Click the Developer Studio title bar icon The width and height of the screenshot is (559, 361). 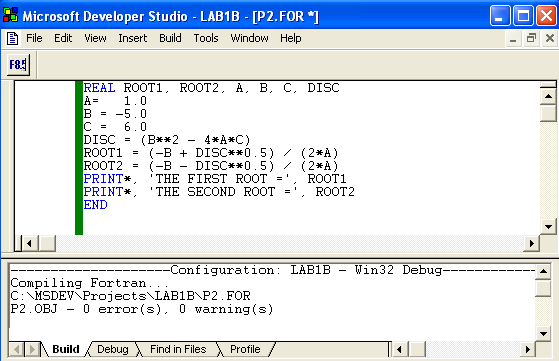[10, 15]
